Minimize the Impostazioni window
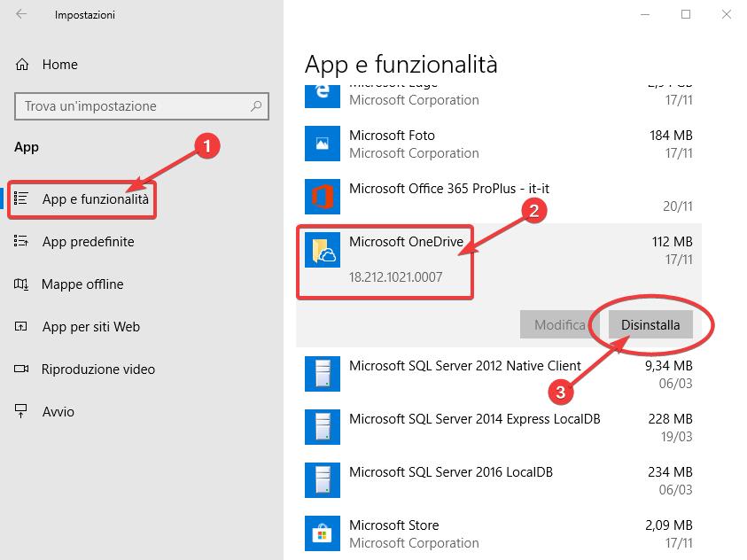The image size is (747, 560). pyautogui.click(x=645, y=14)
